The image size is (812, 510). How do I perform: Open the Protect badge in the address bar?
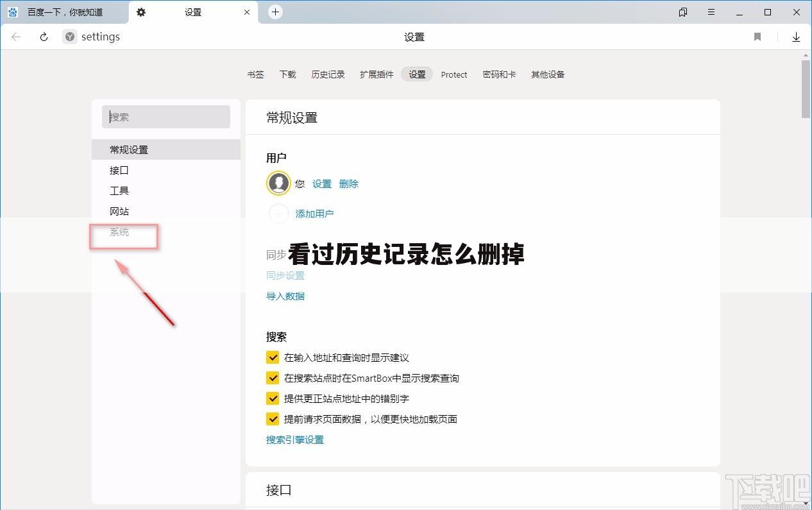pyautogui.click(x=69, y=37)
